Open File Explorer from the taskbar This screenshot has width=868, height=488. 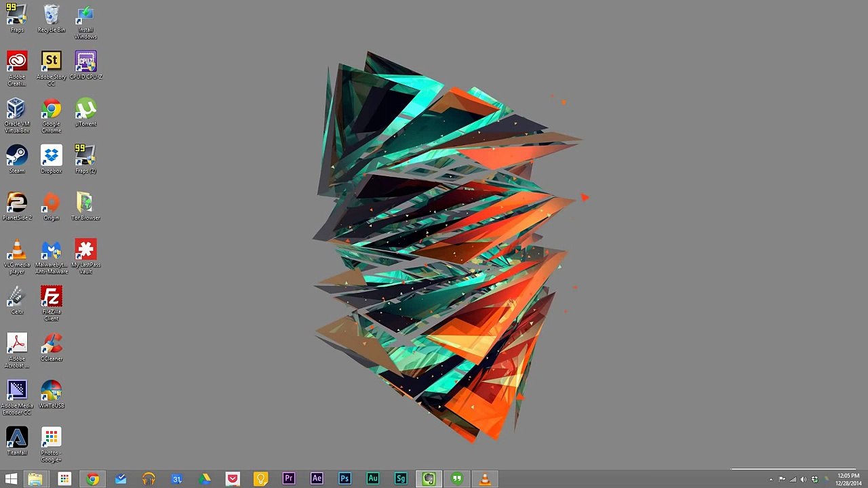point(35,479)
